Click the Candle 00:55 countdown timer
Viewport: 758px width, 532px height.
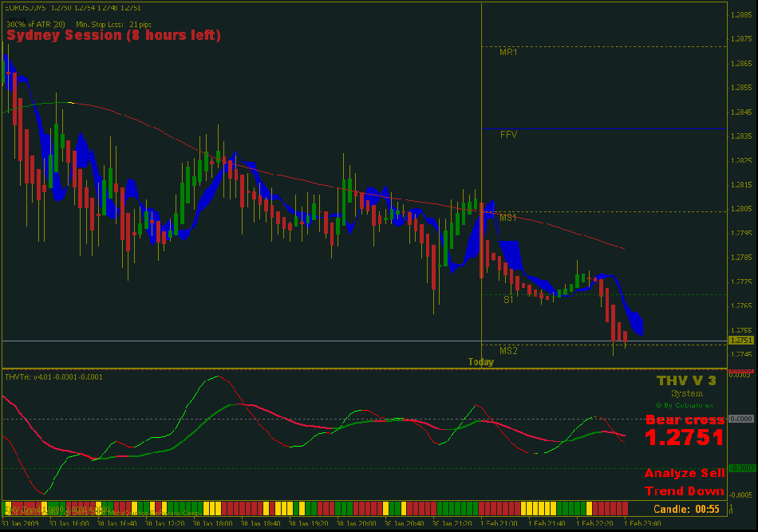click(686, 509)
